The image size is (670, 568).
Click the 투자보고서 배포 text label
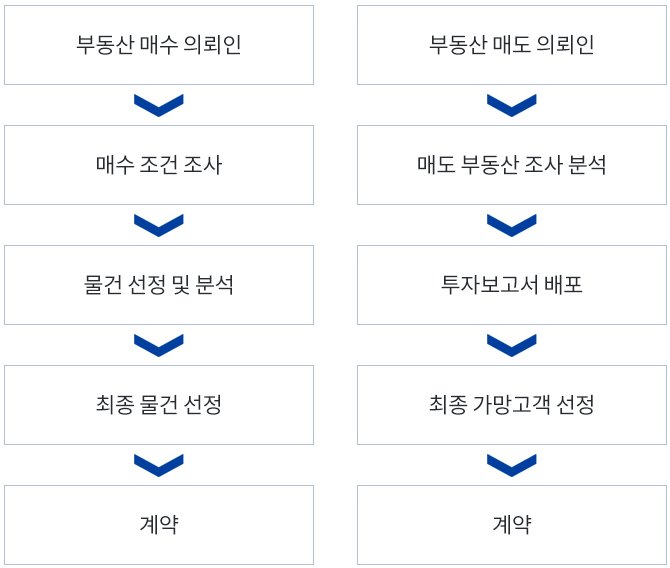(x=511, y=285)
